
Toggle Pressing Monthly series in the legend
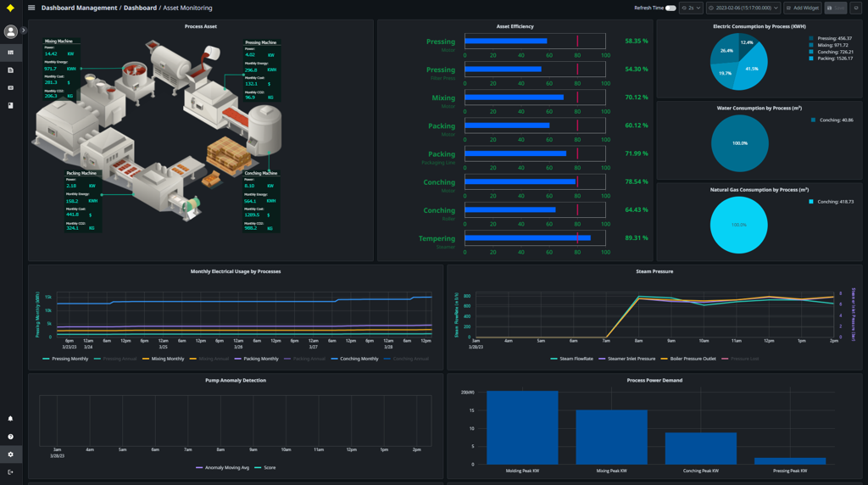pyautogui.click(x=66, y=359)
